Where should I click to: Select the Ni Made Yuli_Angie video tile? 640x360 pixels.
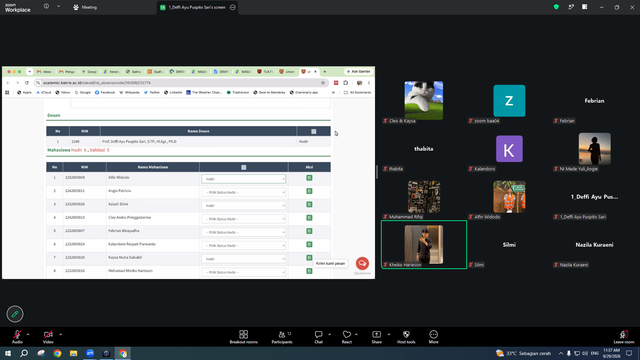594,149
